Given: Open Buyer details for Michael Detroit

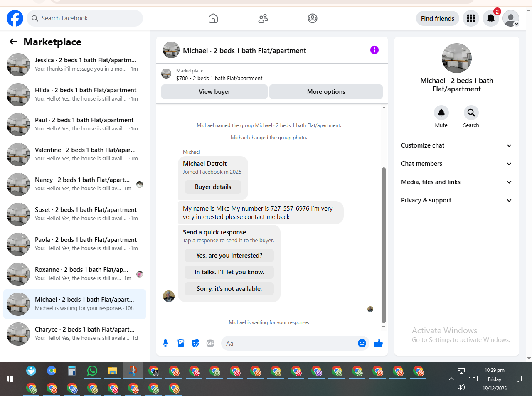Looking at the screenshot, I should (x=213, y=187).
